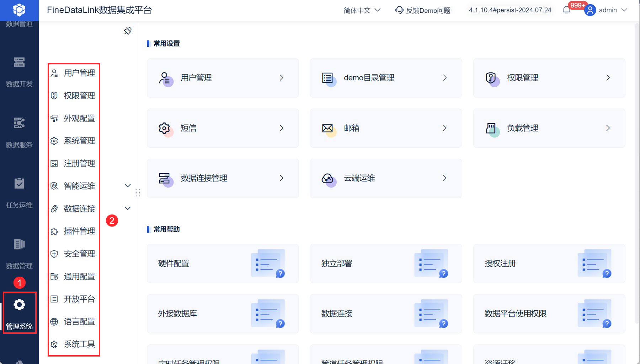Open the 邮箱 settings card
This screenshot has width=640, height=364.
[386, 128]
